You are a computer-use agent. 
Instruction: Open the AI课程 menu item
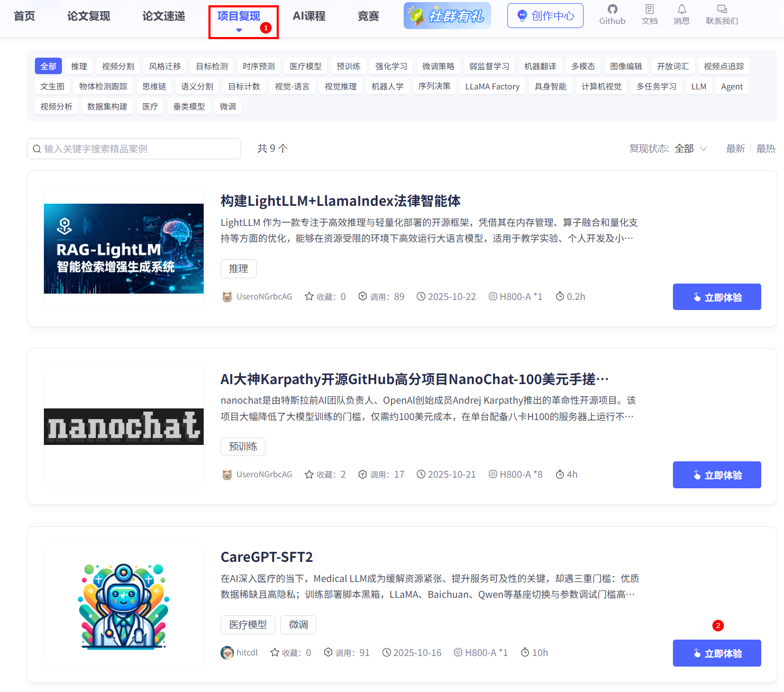point(309,16)
